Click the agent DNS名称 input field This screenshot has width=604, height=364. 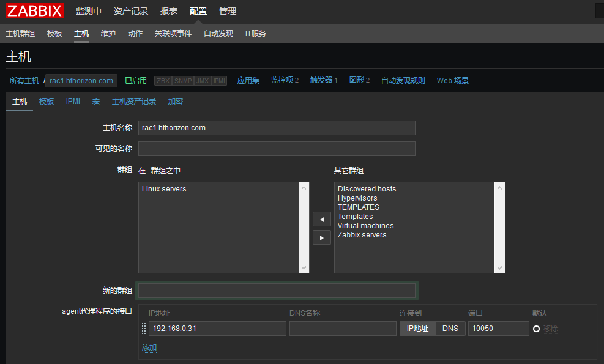(x=343, y=329)
